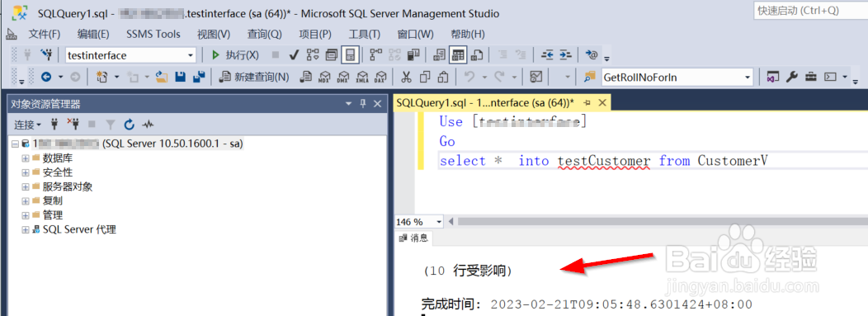Click the 快速启动 search box
868x316 pixels.
[810, 10]
